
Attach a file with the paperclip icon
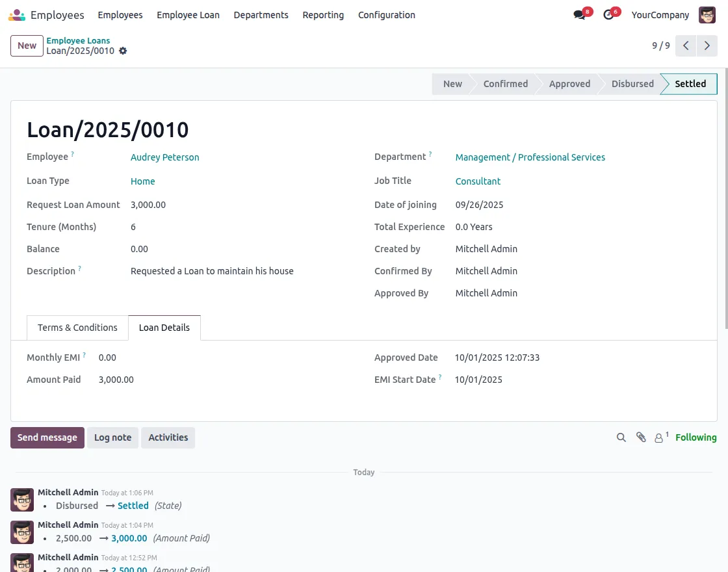[641, 437]
